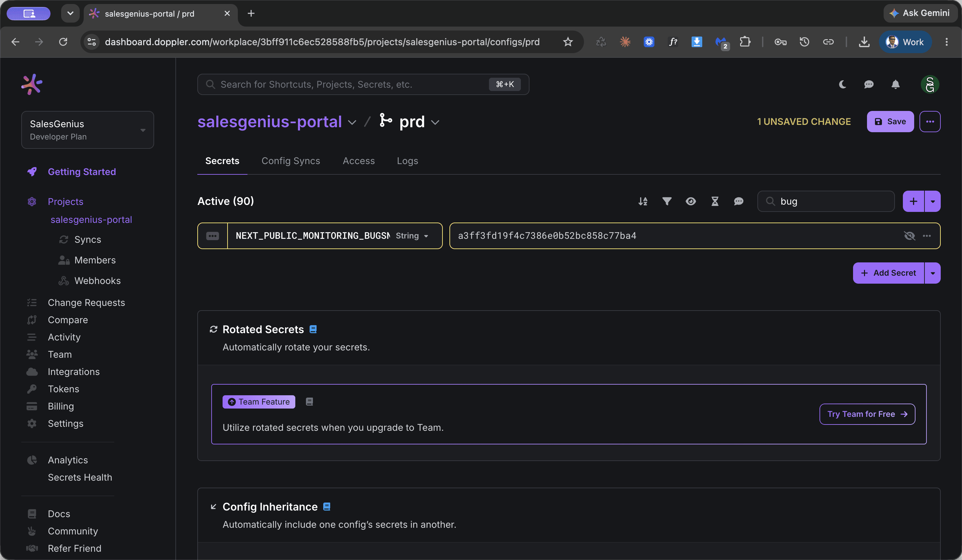Viewport: 962px width, 560px height.
Task: Open Team Feature docs icon
Action: pyautogui.click(x=309, y=402)
